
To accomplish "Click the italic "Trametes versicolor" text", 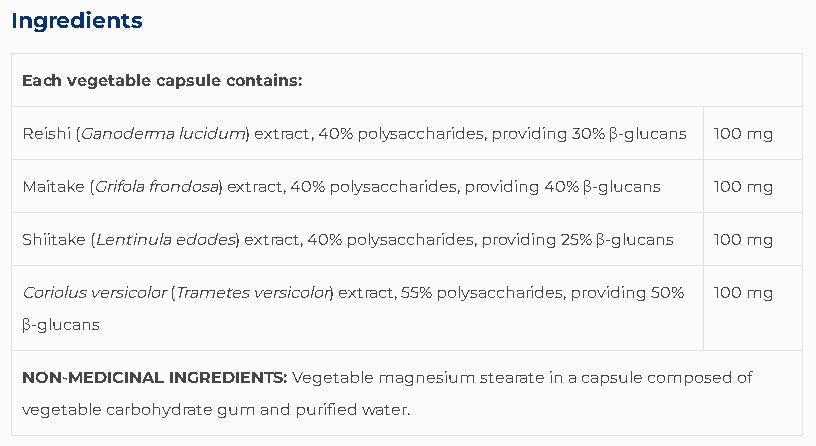I will coord(253,292).
